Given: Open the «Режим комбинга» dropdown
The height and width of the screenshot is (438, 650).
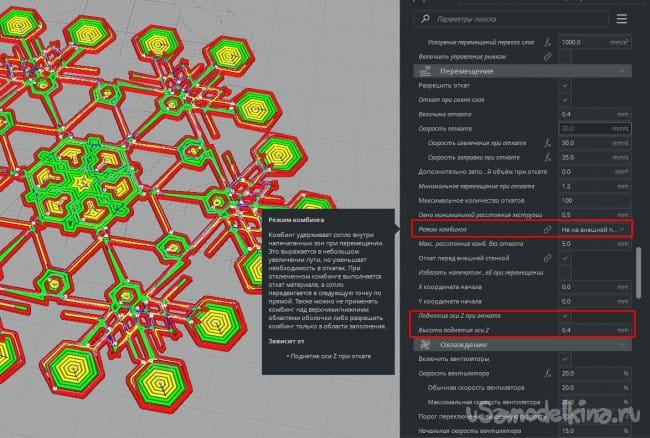Looking at the screenshot, I should [x=593, y=230].
